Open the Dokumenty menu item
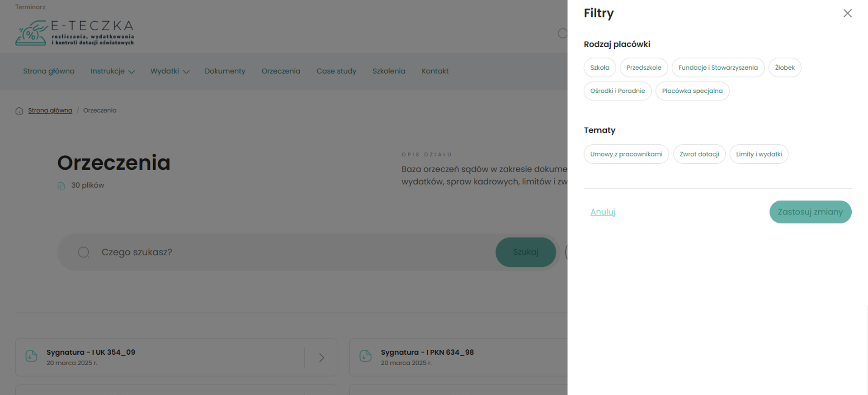This screenshot has height=395, width=868. tap(225, 71)
